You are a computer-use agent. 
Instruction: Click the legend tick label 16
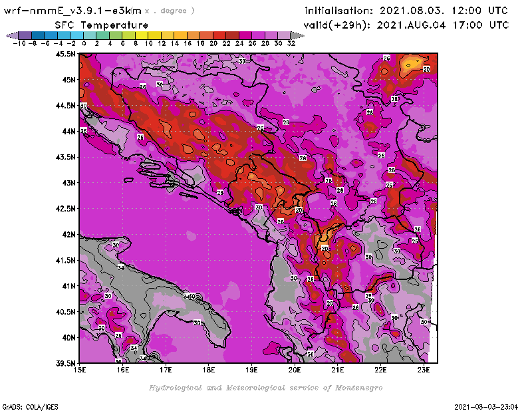click(x=188, y=43)
